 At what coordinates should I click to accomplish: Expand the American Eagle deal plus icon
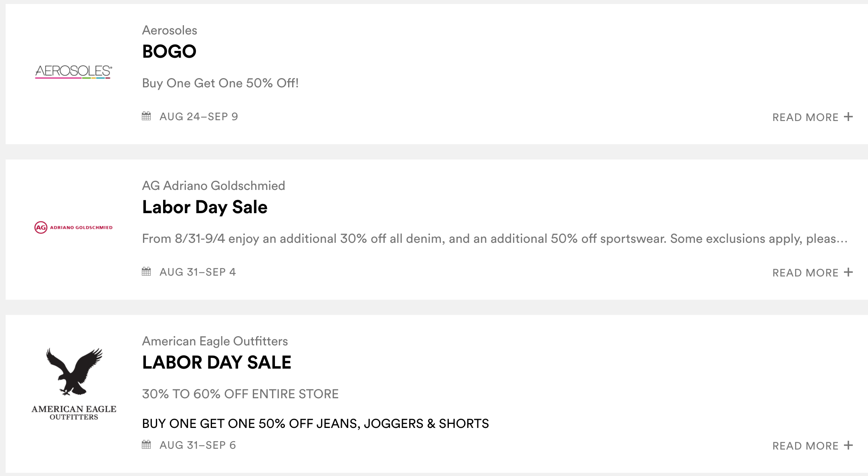pos(848,445)
